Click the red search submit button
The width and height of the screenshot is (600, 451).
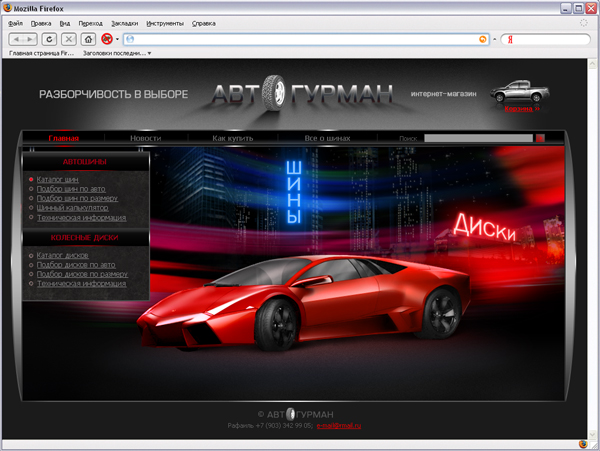[x=540, y=138]
